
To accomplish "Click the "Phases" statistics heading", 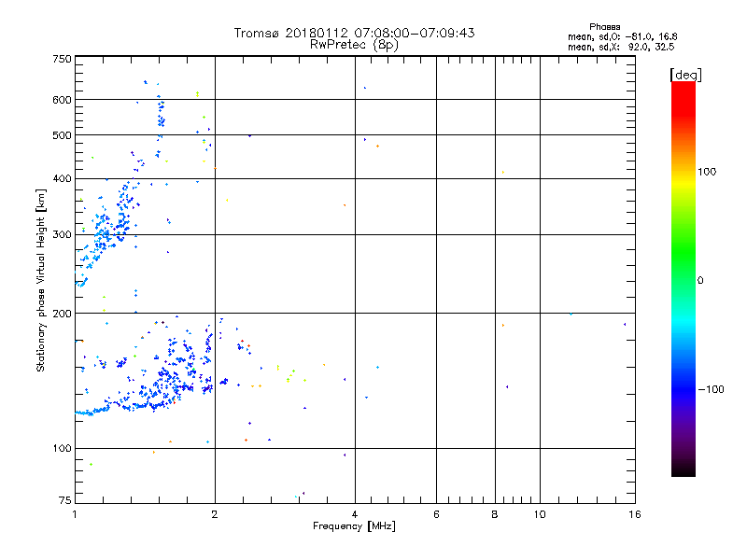I will tap(604, 27).
